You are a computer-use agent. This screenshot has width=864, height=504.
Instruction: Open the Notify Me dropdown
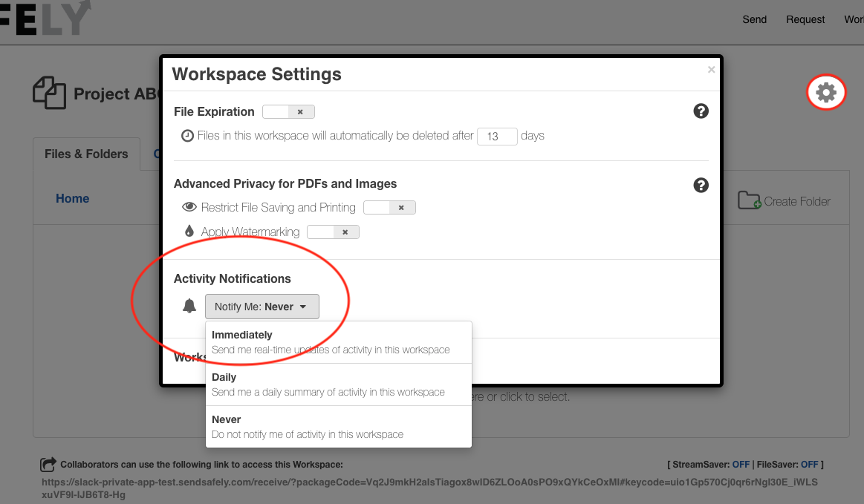click(x=262, y=307)
